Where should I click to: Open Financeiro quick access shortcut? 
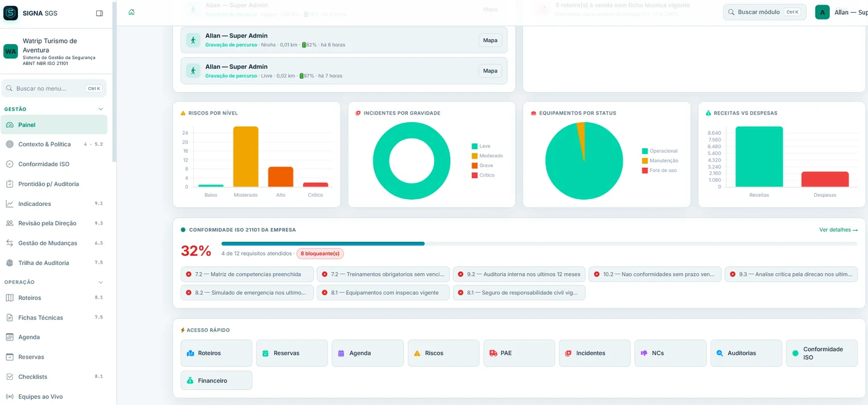[216, 381]
